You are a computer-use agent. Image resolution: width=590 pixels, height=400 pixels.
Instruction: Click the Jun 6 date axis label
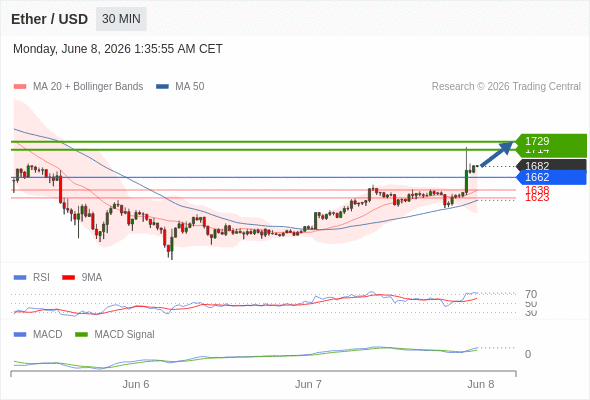[136, 384]
